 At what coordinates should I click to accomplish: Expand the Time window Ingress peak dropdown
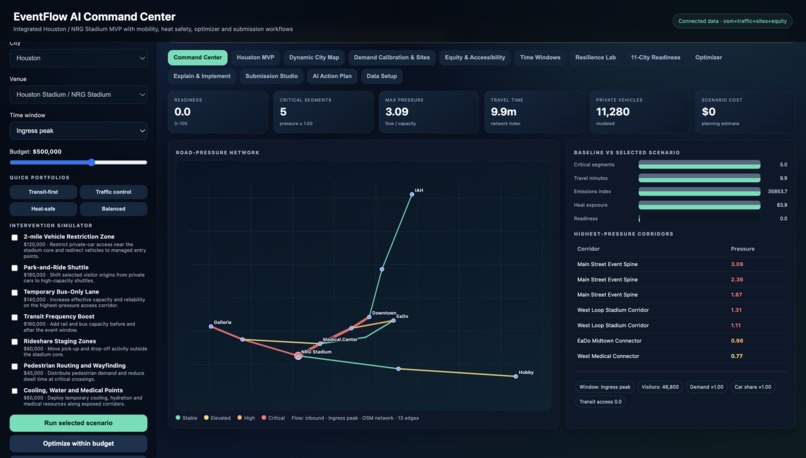point(78,131)
